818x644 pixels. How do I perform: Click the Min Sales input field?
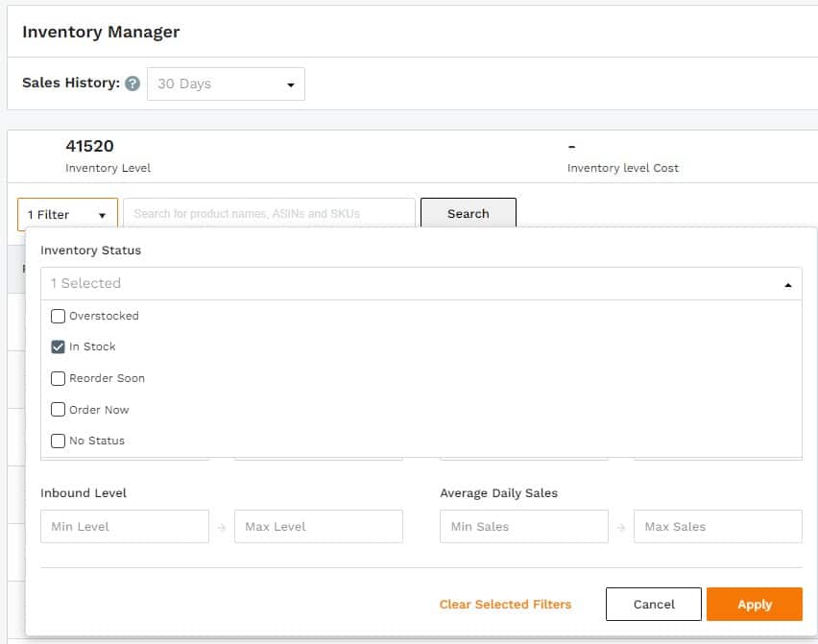[524, 527]
